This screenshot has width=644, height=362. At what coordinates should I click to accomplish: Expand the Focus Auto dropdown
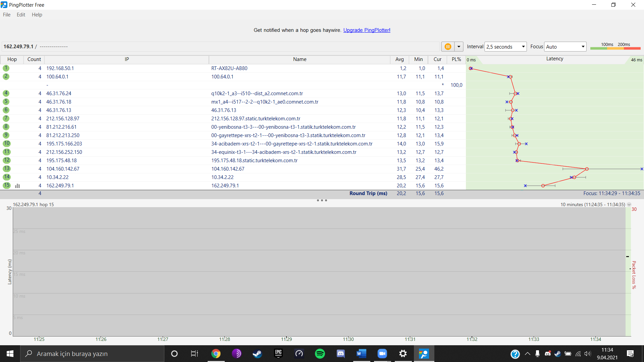coord(583,47)
